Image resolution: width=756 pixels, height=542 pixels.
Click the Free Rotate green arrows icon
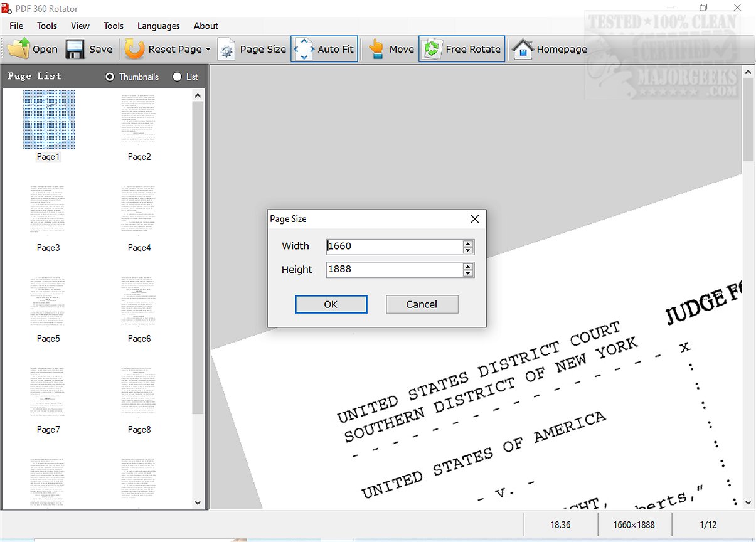pyautogui.click(x=432, y=49)
